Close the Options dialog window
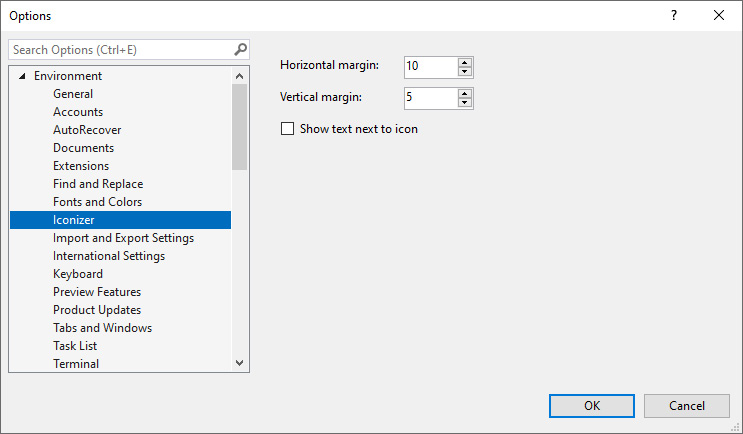This screenshot has height=434, width=743. coord(719,15)
